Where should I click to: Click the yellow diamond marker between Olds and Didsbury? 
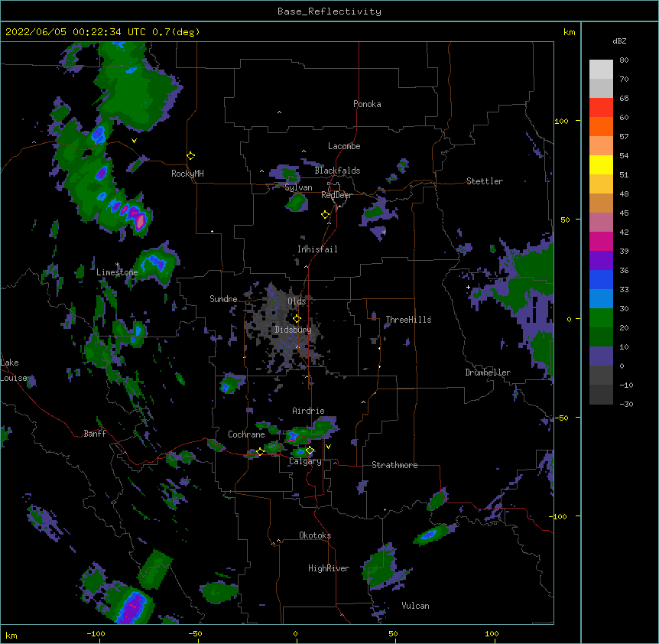click(x=297, y=319)
